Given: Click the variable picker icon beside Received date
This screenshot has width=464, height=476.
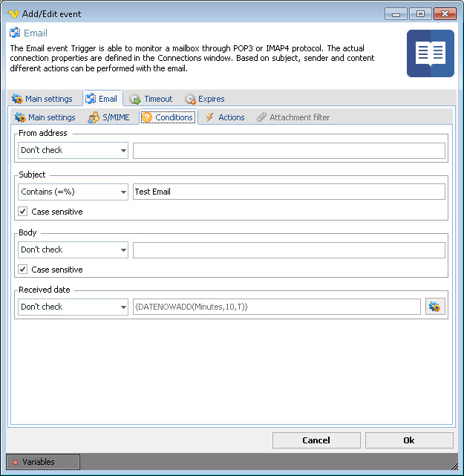Looking at the screenshot, I should [x=435, y=307].
